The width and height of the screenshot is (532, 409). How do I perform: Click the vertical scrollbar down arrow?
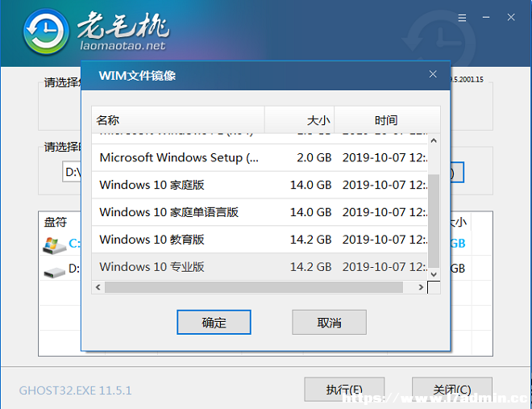pyautogui.click(x=434, y=274)
